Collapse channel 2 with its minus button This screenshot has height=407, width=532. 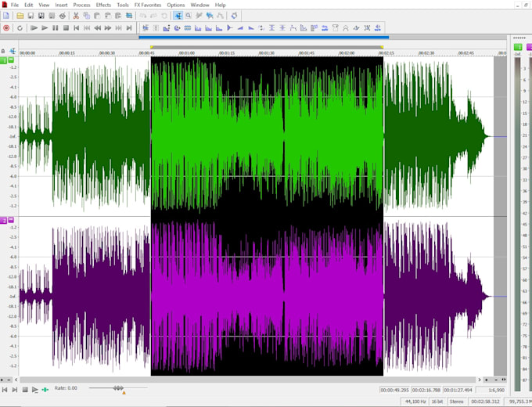(x=11, y=220)
